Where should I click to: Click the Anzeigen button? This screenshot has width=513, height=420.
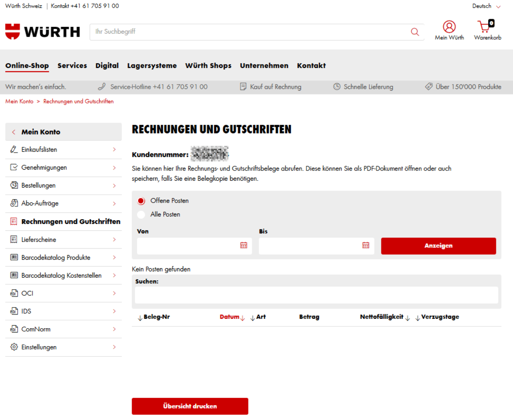[x=439, y=246]
